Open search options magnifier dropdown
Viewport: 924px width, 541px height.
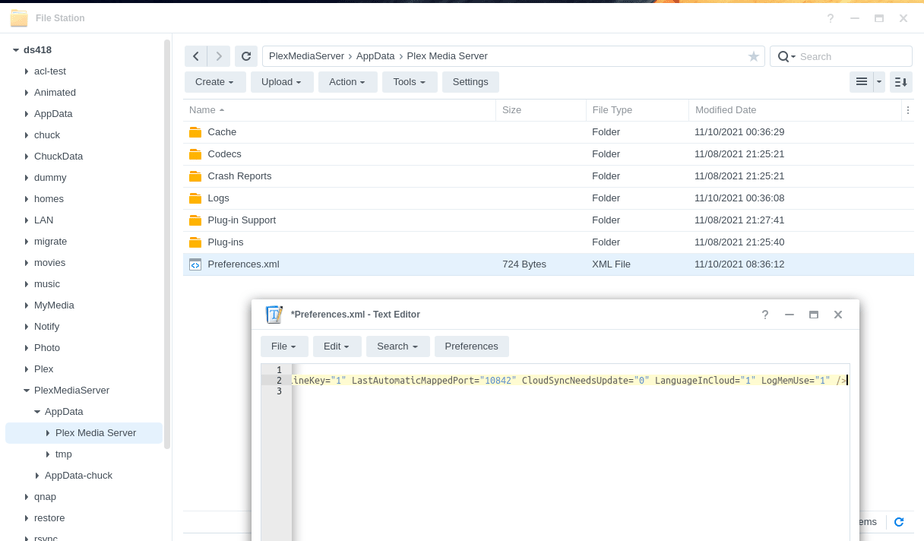[787, 57]
